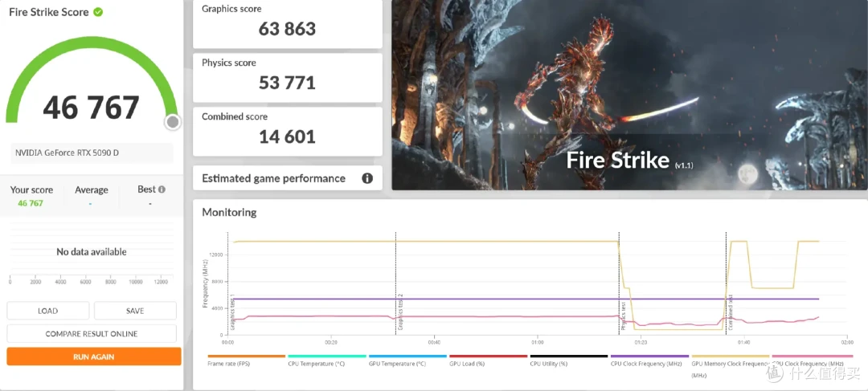Viewport: 868px width, 391px height.
Task: Toggle the GPU Temperature (°C) legend entry
Action: (x=407, y=361)
